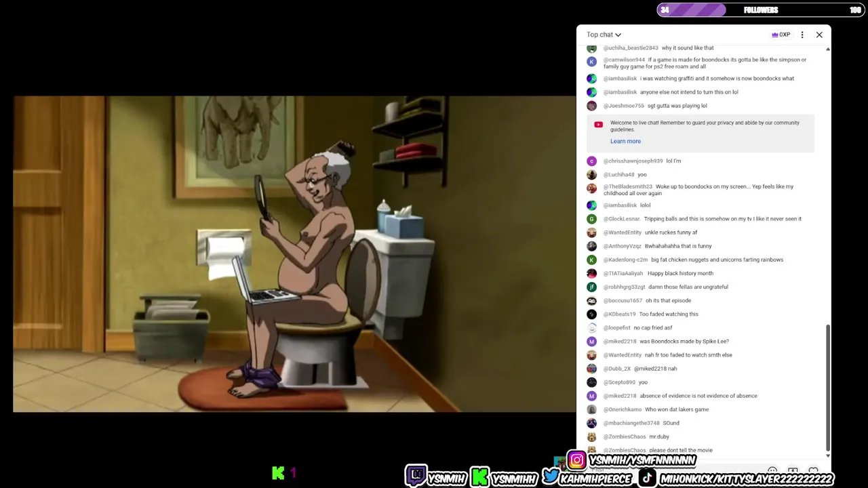This screenshot has height=488, width=868.
Task: Open @Joeshmoe755 profile avatar
Action: click(x=592, y=106)
